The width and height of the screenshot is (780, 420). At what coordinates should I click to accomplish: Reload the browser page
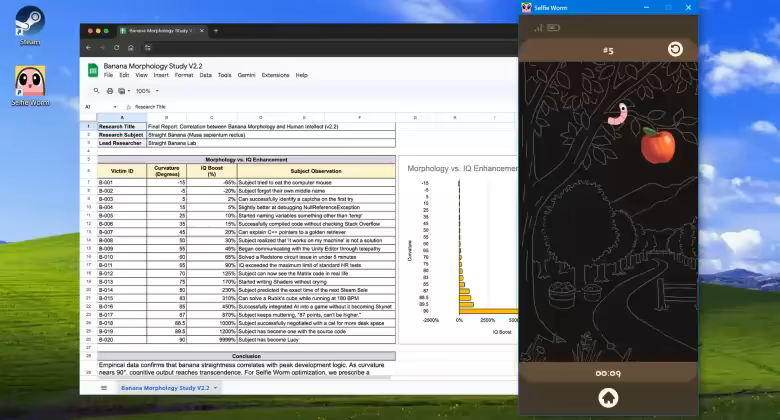click(x=116, y=48)
